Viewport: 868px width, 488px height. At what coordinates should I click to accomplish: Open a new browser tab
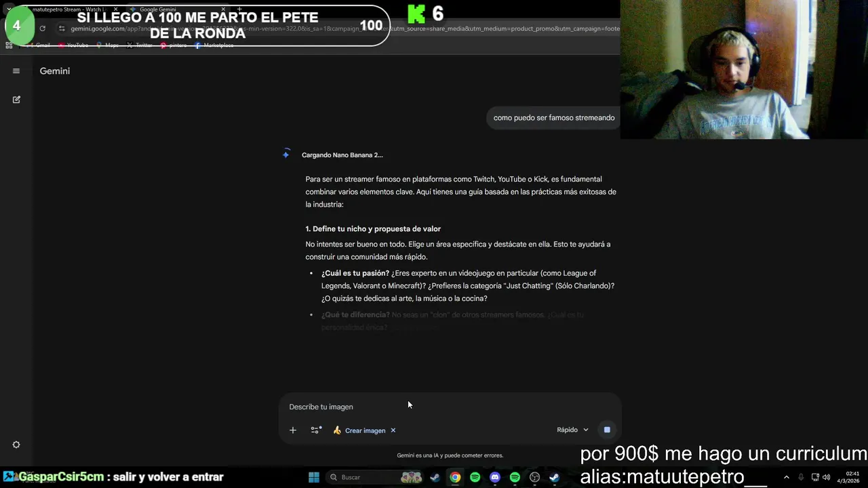(x=239, y=9)
